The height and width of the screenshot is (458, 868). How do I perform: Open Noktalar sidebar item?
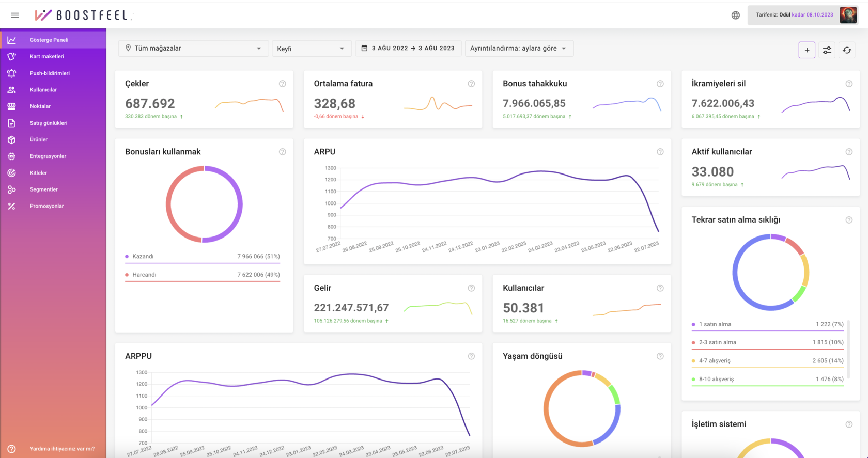point(53,106)
